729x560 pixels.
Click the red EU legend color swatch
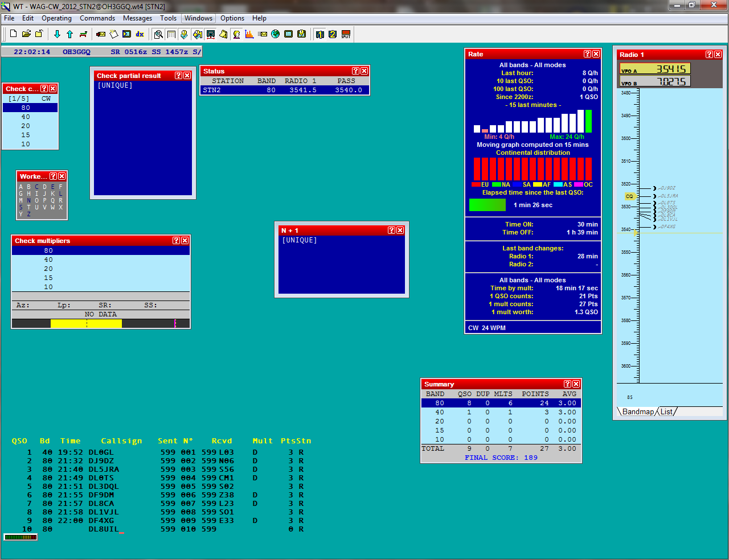tap(476, 184)
